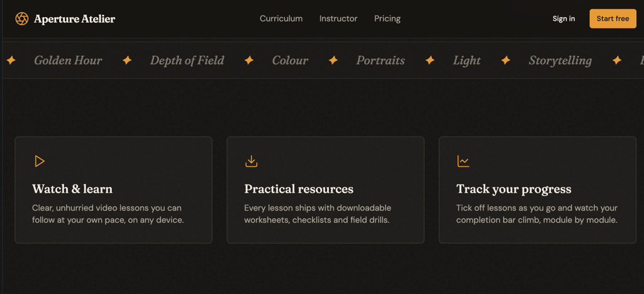
Task: Click the description starting 'Clear, unhurried video lessons'
Action: [108, 214]
